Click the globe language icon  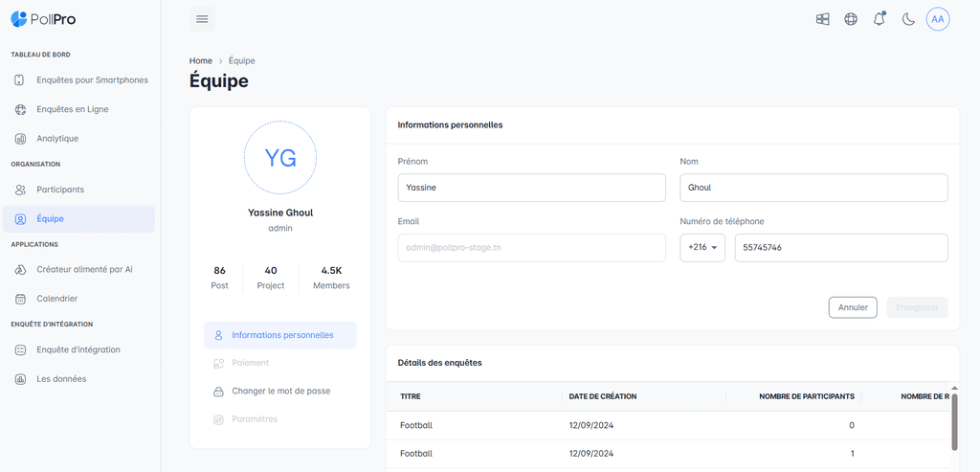pyautogui.click(x=851, y=19)
